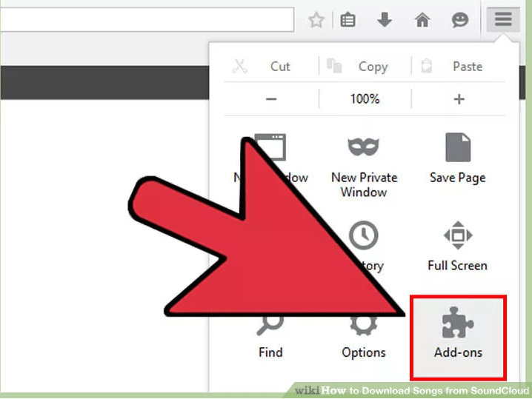Go to home page icon
Screen dimensions: 532x399
click(422, 20)
